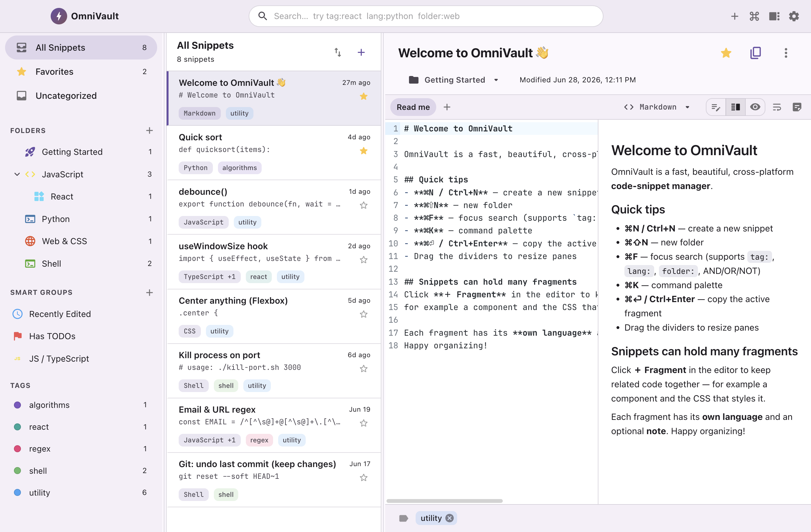This screenshot has width=811, height=532.
Task: Switch to editor-only view mode
Action: click(716, 107)
